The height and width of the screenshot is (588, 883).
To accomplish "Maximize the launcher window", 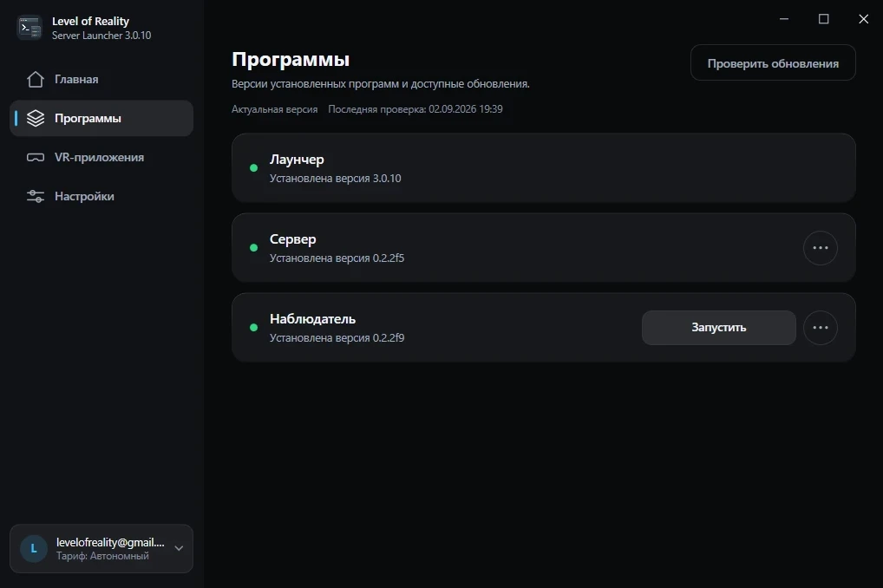I will click(x=823, y=19).
